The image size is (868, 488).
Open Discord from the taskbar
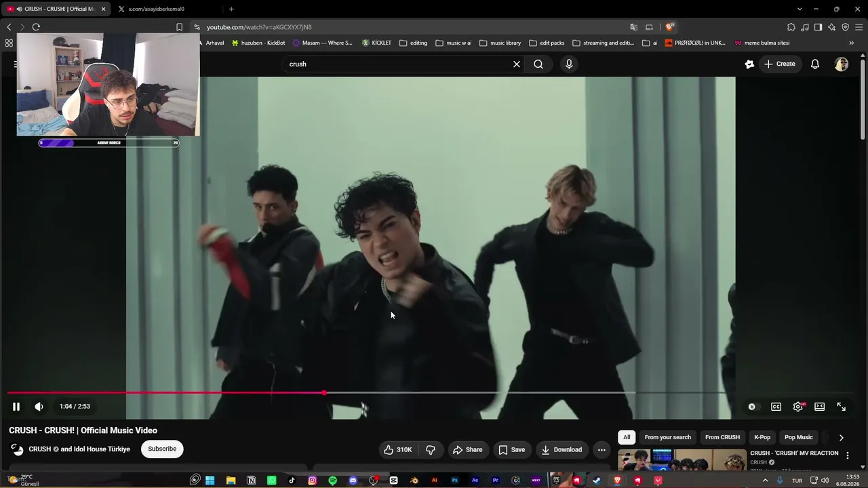353,481
